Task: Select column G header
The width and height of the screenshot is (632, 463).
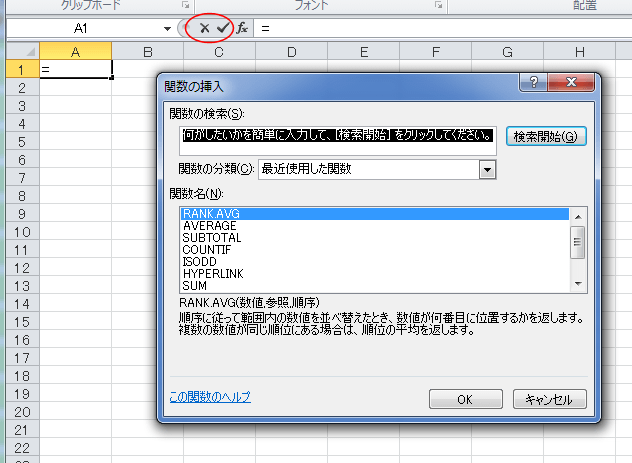Action: (507, 52)
